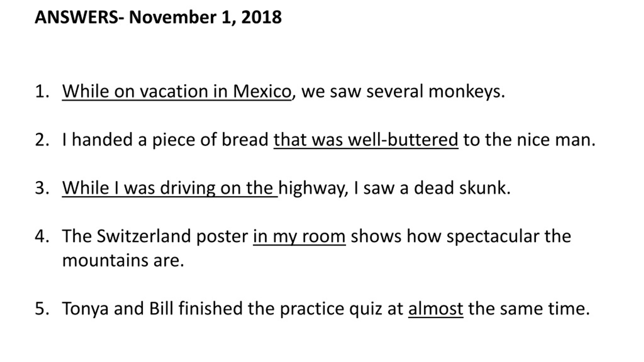This screenshot has height=362, width=644.
Task: Click the text to the nice man
Action: point(530,140)
